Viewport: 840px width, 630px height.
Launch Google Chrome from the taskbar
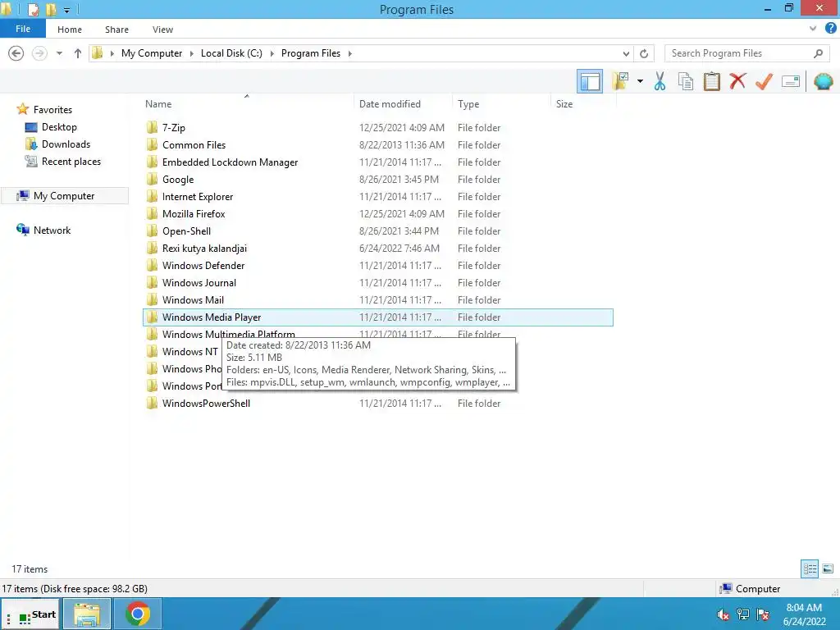tap(138, 614)
